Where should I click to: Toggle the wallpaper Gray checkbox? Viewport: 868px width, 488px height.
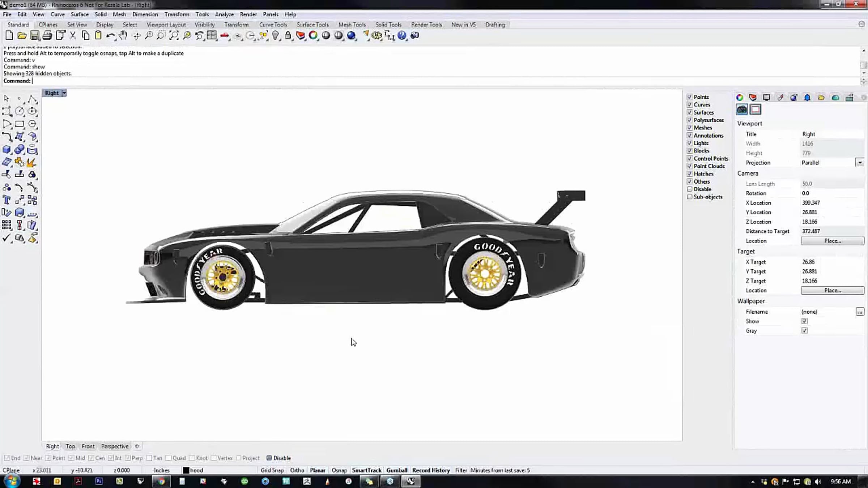pyautogui.click(x=804, y=331)
